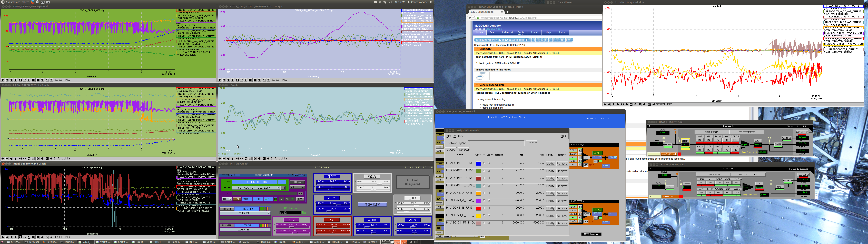
Task: Open ALS YARM LOCKED_RED request dropdown
Action: [x=245, y=213]
